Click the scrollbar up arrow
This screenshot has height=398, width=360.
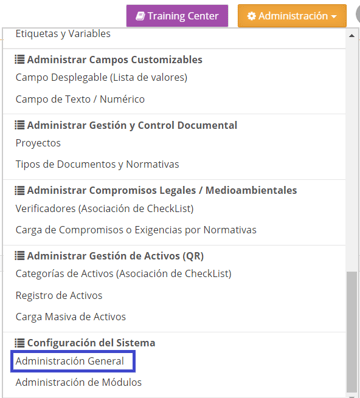tap(352, 36)
